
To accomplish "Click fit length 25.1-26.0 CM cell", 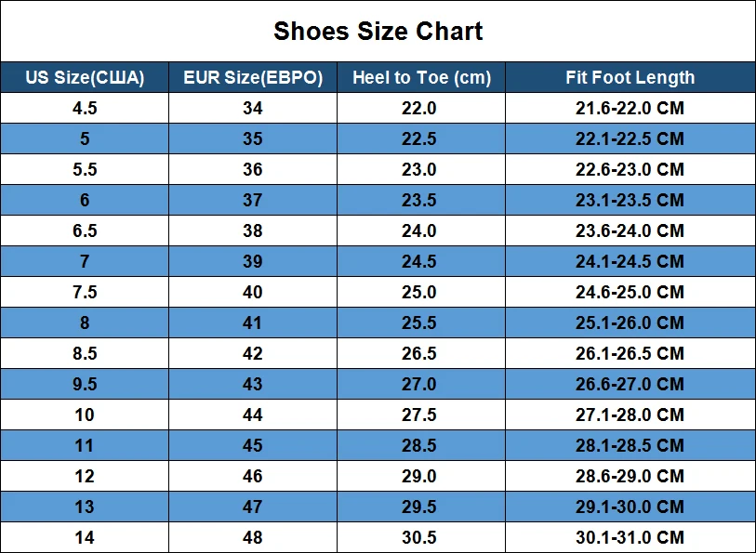I will [630, 323].
